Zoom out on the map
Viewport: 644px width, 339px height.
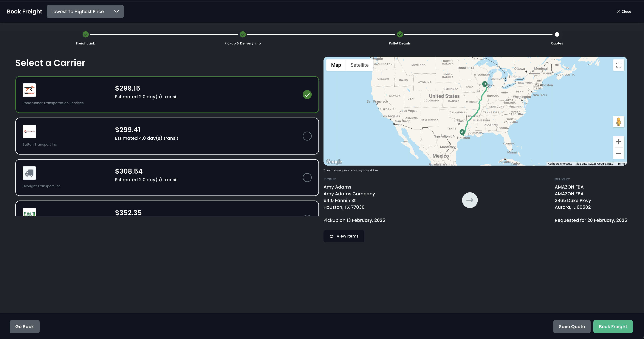[x=618, y=153]
